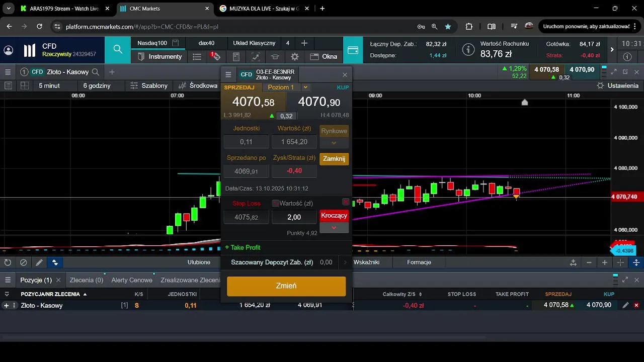Close Złoto - Kasowy position with red X
This screenshot has width=644, height=362.
pyautogui.click(x=636, y=305)
